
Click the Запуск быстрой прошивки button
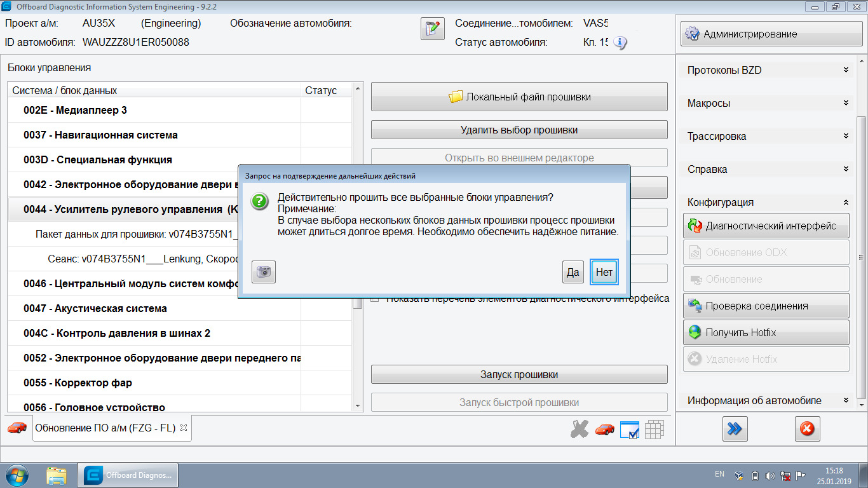pos(519,402)
